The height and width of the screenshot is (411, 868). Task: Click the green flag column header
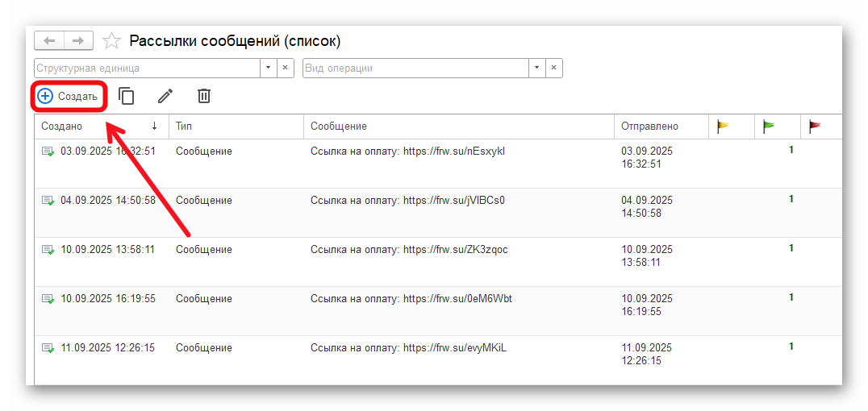click(769, 127)
